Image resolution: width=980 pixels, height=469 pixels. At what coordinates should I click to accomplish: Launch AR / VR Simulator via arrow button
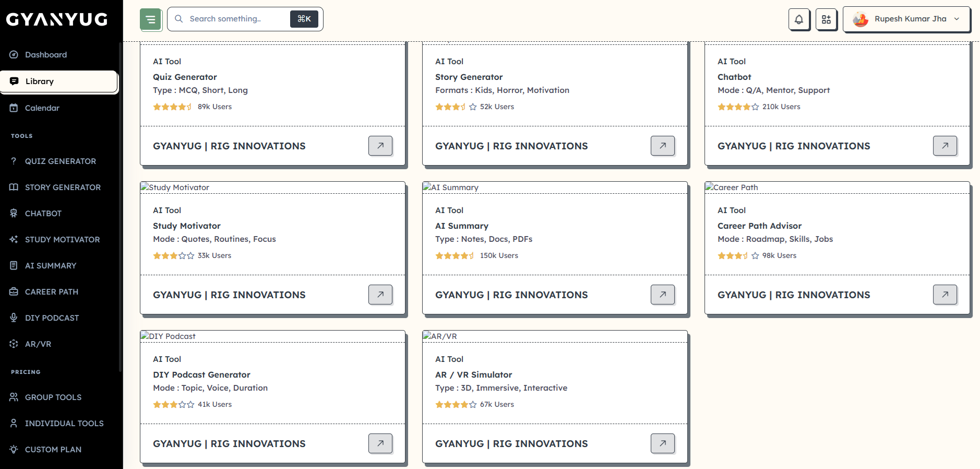662,443
